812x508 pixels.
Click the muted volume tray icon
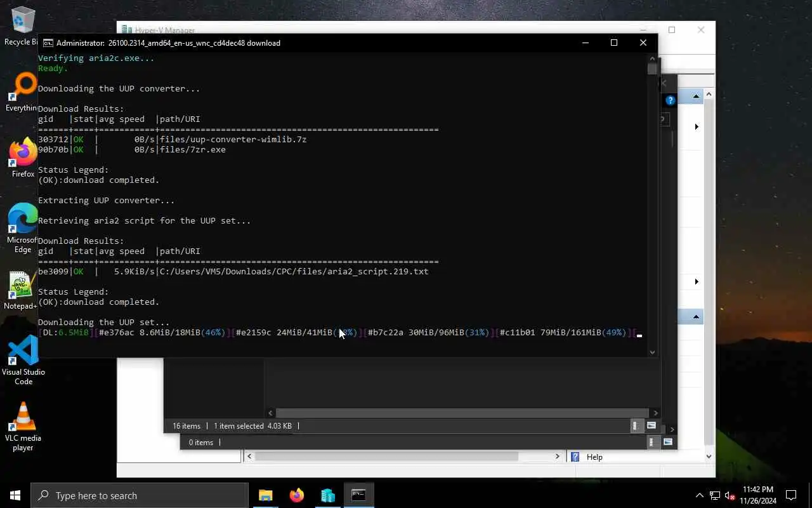click(730, 495)
